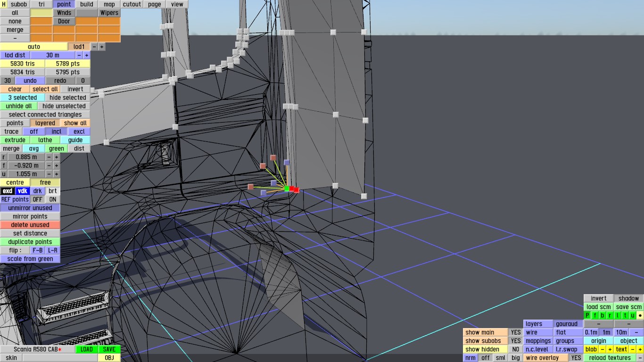Viewport: 644px width, 362px height.
Task: Click scale from green
Action: (x=30, y=259)
